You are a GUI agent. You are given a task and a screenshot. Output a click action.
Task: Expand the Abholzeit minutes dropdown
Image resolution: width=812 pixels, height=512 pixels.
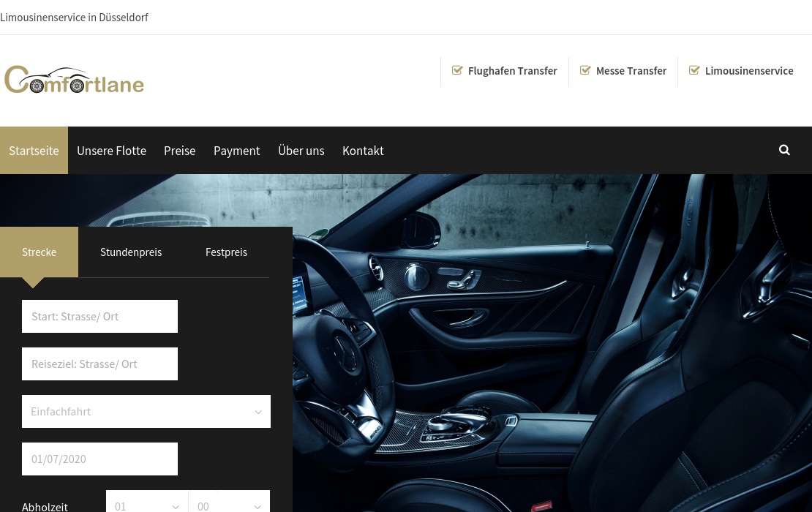(228, 503)
